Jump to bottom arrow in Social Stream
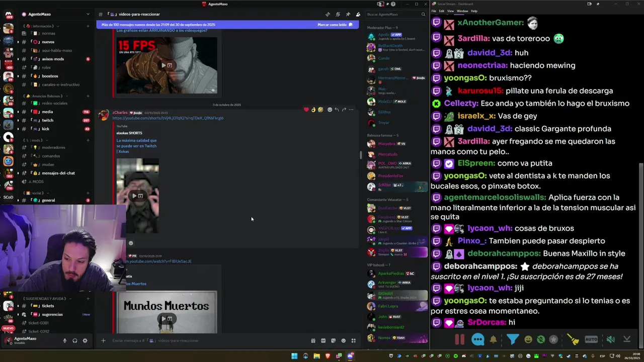Image resolution: width=644 pixels, height=362 pixels. pyautogui.click(x=627, y=339)
